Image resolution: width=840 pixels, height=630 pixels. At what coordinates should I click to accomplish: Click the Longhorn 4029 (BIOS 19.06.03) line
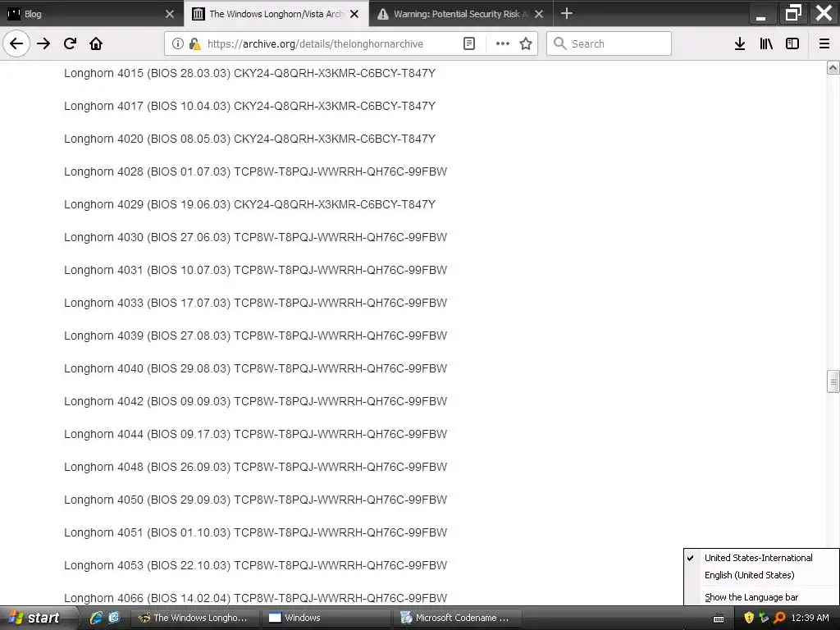[x=249, y=204]
